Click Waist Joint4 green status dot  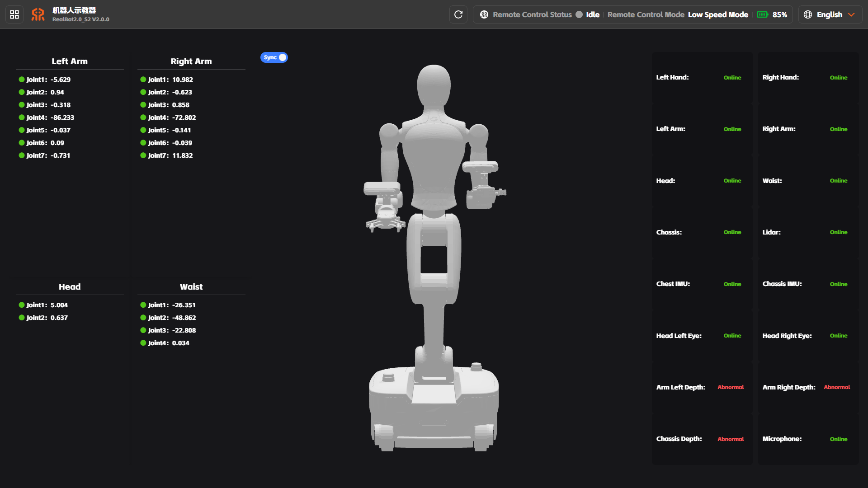(143, 343)
